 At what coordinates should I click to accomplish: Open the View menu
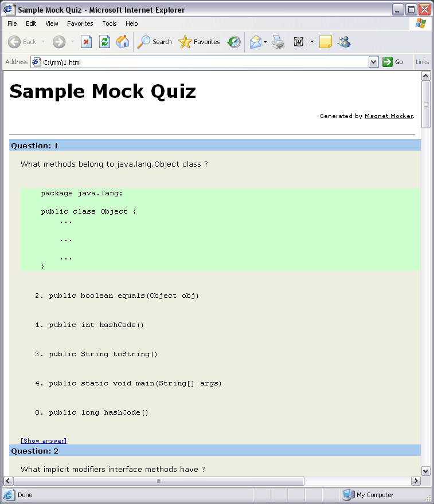[52, 23]
